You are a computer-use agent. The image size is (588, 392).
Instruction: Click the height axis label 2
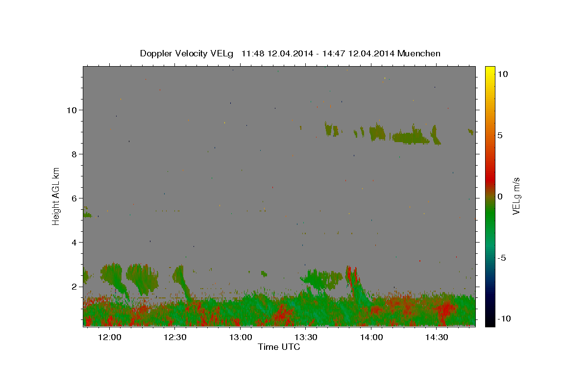click(x=74, y=286)
